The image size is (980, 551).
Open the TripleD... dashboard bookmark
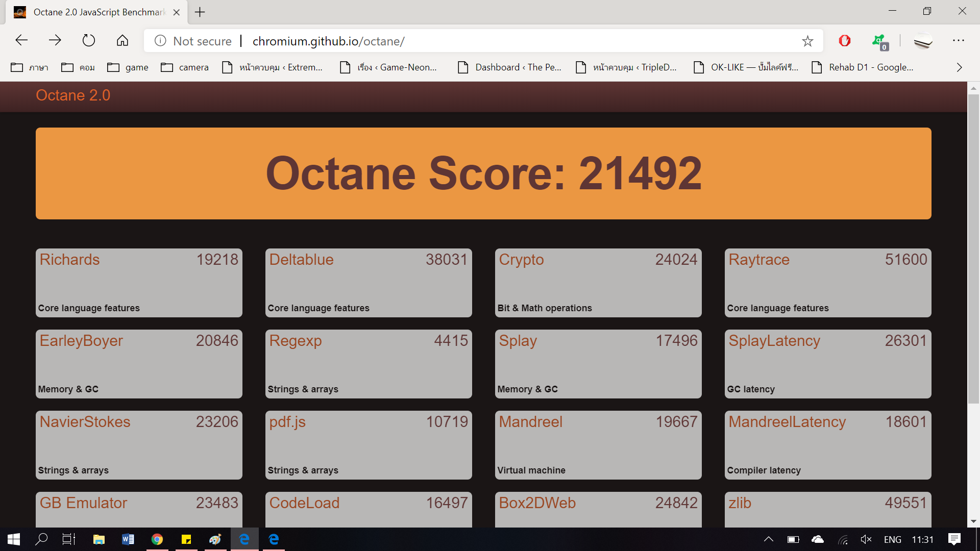626,67
